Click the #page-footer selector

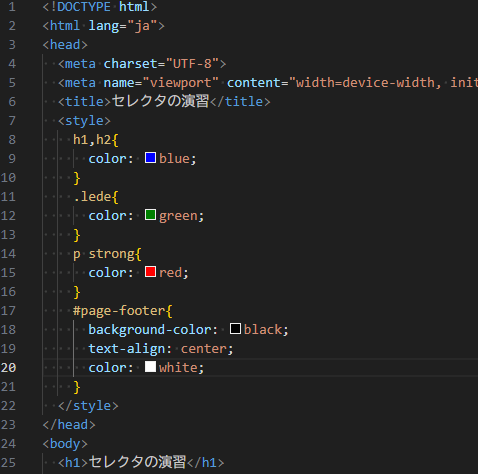[x=119, y=311]
